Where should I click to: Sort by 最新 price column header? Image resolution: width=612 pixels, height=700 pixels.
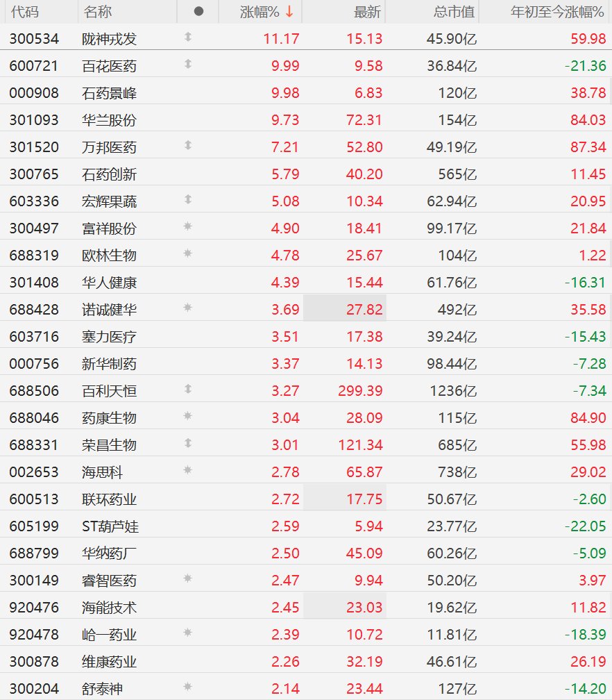[367, 12]
